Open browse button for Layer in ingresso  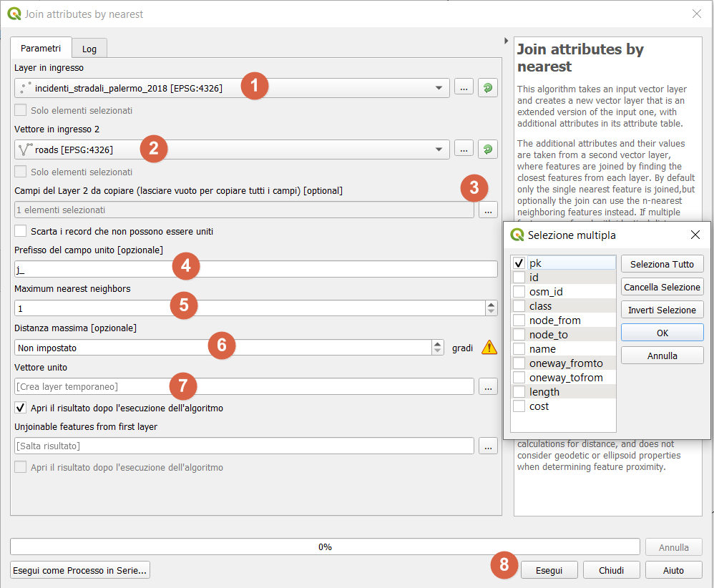pyautogui.click(x=464, y=88)
